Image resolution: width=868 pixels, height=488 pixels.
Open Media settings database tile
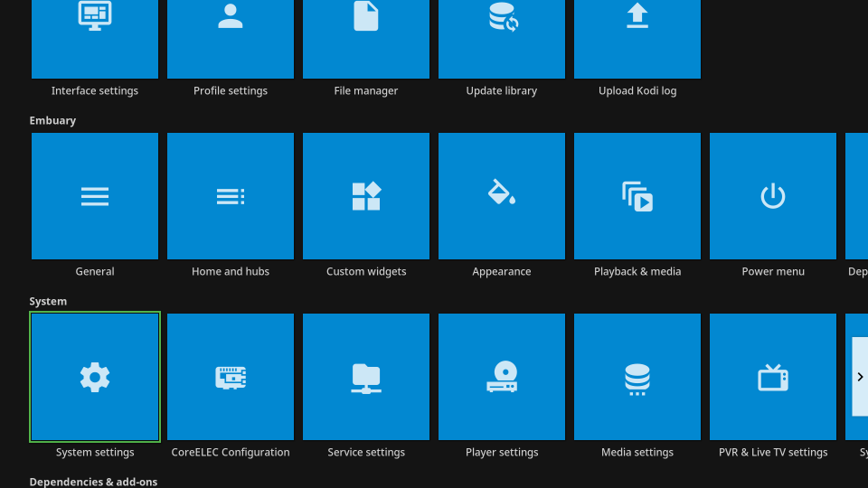point(637,377)
